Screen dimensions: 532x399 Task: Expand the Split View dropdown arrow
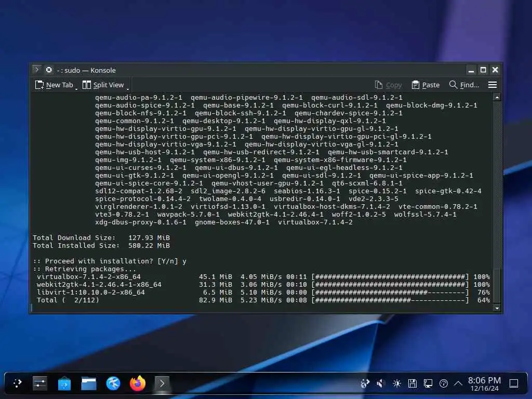(128, 89)
